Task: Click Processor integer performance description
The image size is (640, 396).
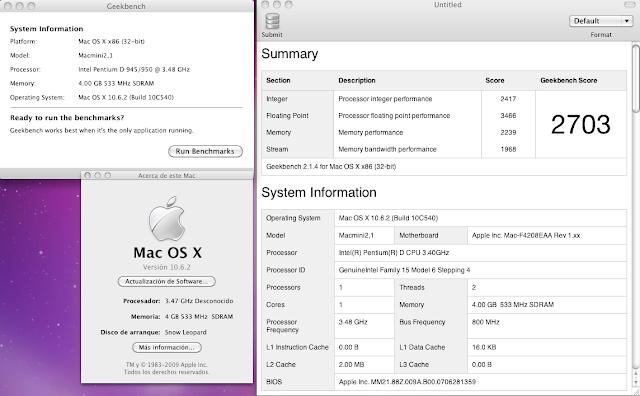Action: (385, 99)
